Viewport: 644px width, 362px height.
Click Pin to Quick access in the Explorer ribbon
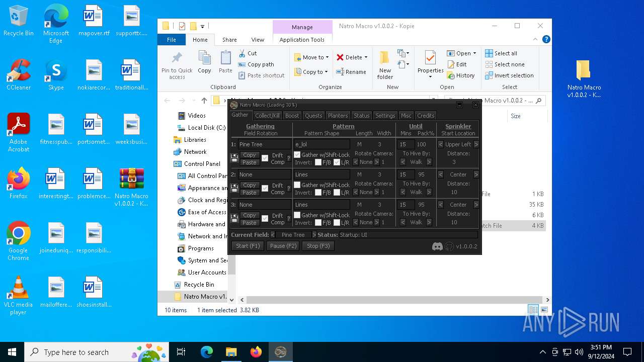[177, 65]
